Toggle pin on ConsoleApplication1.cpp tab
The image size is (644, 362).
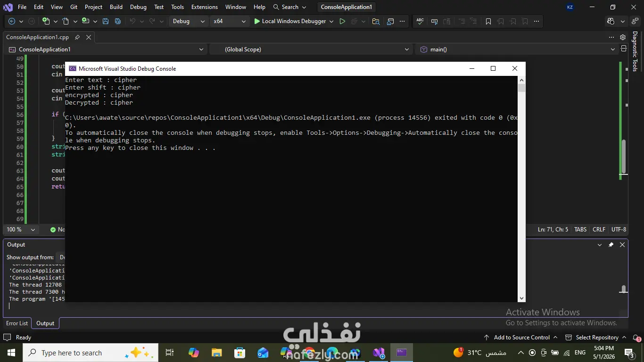(77, 37)
